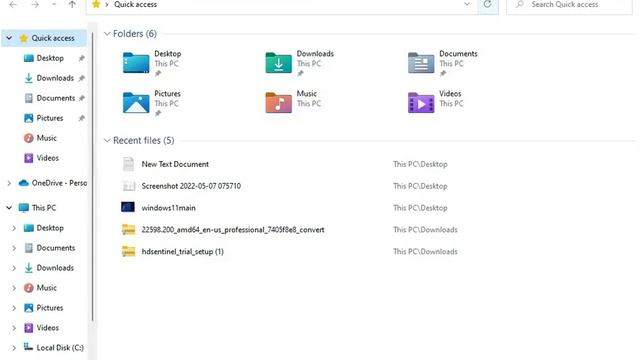Go up one level with Up arrow
The image size is (640, 360).
(72, 4)
